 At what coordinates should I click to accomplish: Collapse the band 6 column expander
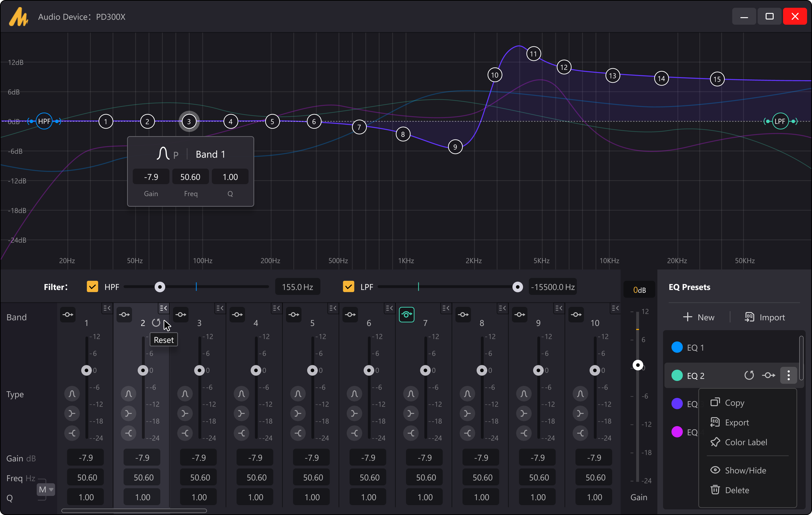(390, 308)
